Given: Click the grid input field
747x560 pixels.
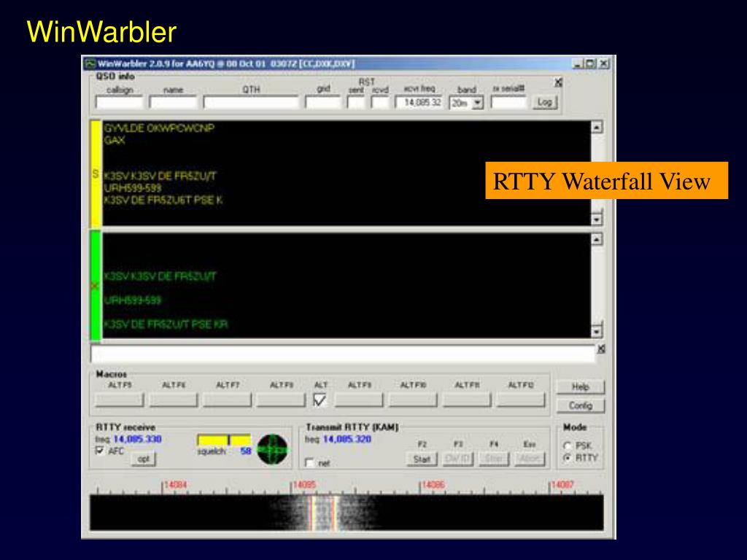Looking at the screenshot, I should (x=323, y=102).
